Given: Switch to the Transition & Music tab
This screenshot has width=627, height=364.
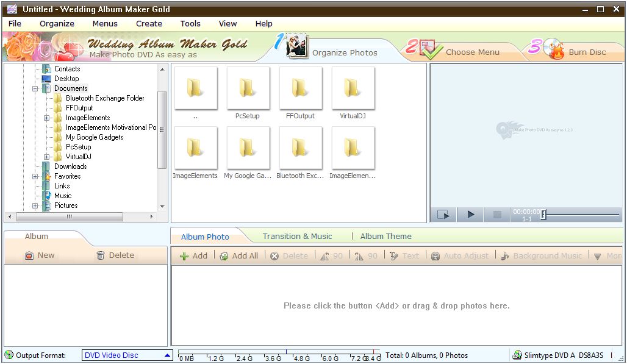Looking at the screenshot, I should (299, 236).
